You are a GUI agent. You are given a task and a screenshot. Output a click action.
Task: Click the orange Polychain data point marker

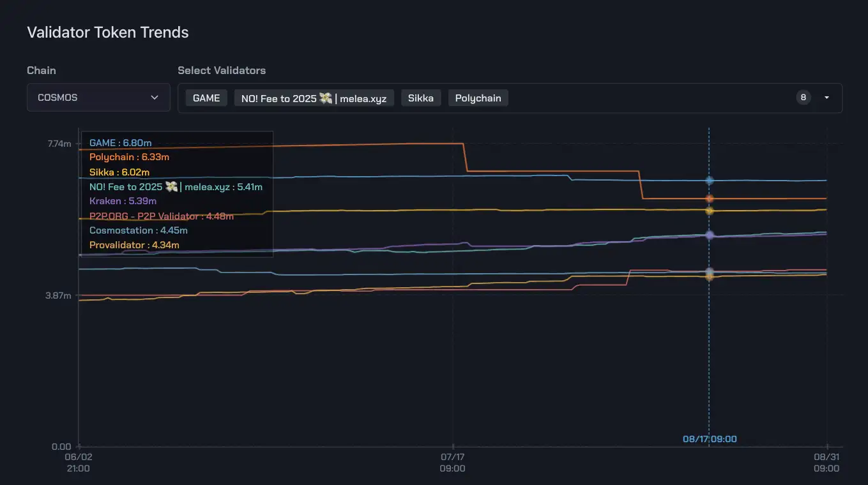tap(709, 198)
